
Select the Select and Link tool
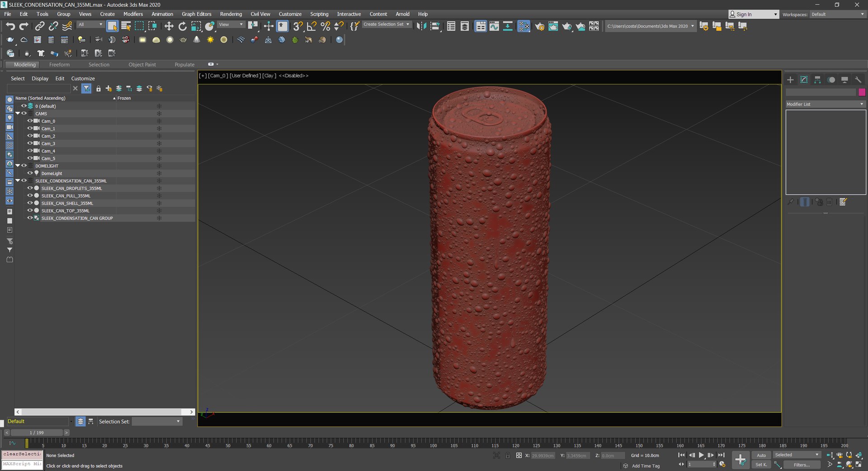40,26
